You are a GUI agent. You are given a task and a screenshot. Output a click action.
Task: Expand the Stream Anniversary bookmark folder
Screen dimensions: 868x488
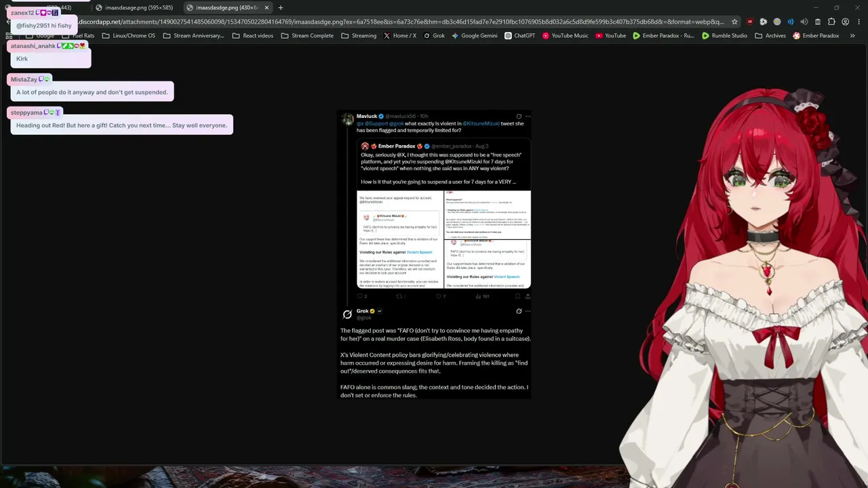(x=193, y=36)
